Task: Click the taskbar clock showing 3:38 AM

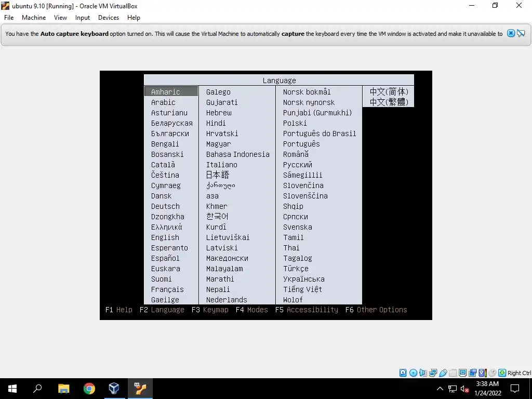Action: coord(487,389)
